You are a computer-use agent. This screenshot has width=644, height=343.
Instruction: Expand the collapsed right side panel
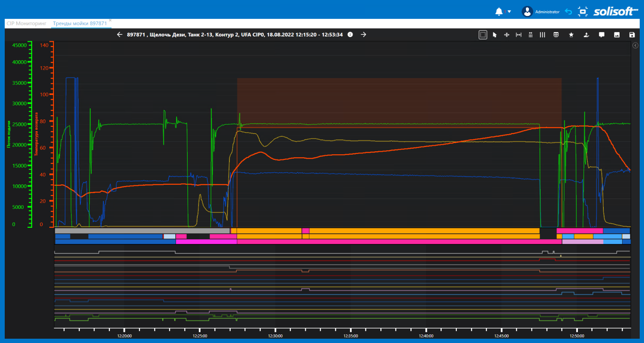[x=635, y=45]
